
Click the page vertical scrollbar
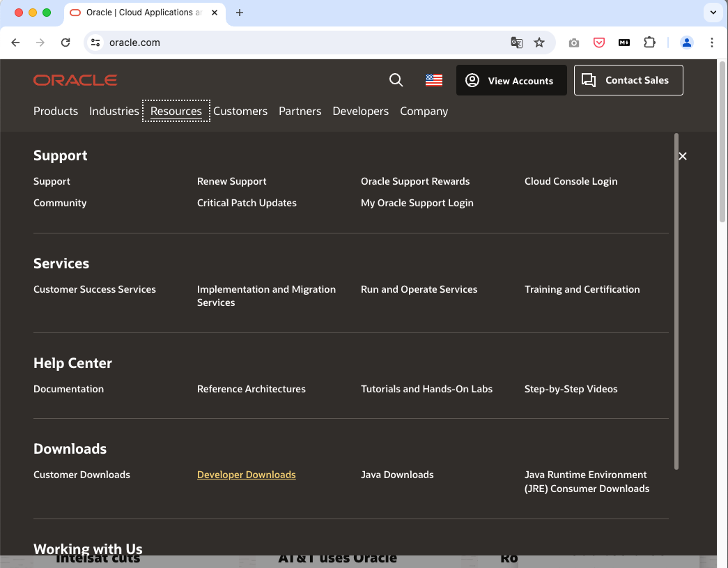(722, 141)
